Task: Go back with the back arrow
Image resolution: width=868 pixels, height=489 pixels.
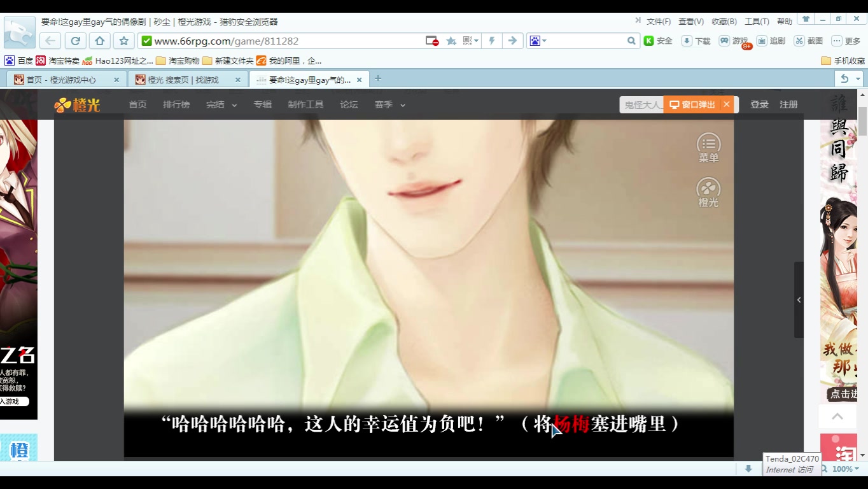Action: click(50, 41)
